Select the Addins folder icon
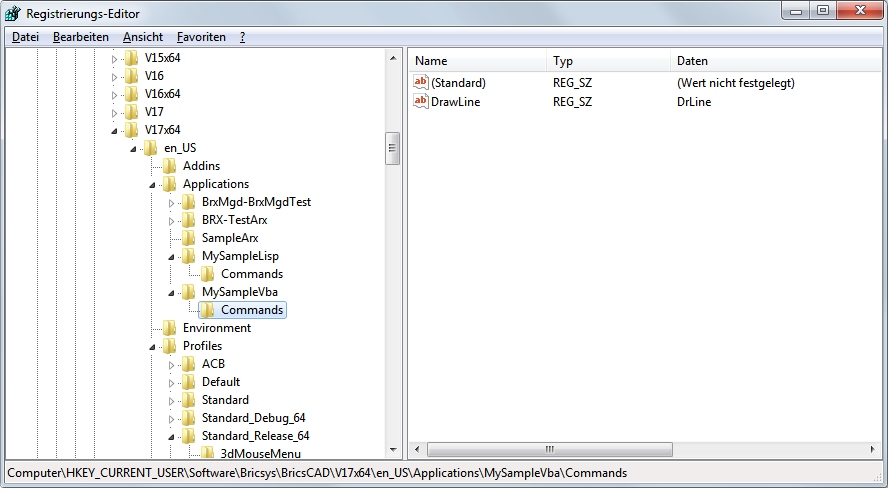888x488 pixels. [x=169, y=166]
